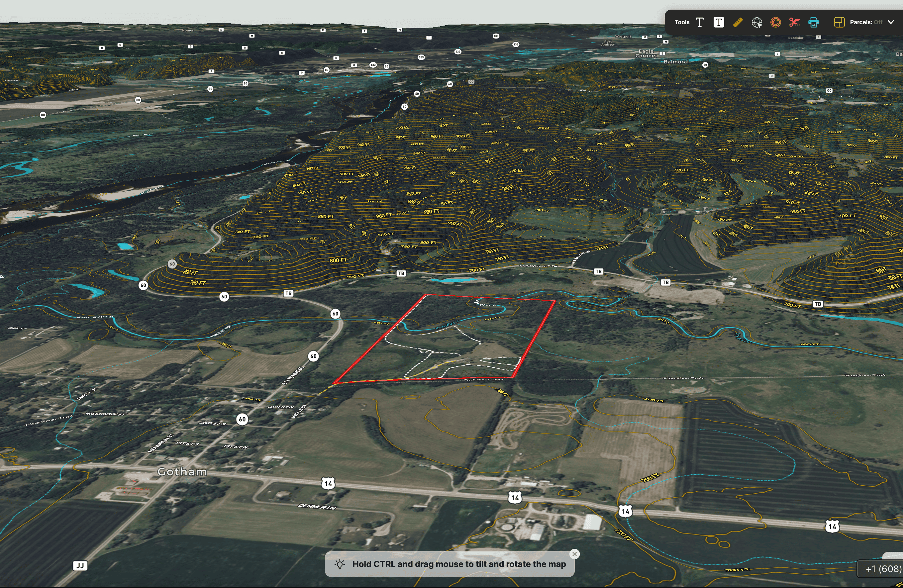Click the Tools label in toolbar
The width and height of the screenshot is (903, 588).
tap(682, 22)
